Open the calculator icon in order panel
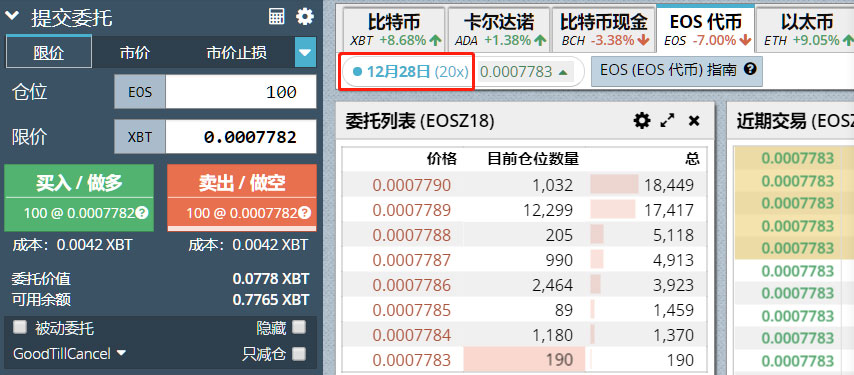854x375 pixels. coord(277,17)
